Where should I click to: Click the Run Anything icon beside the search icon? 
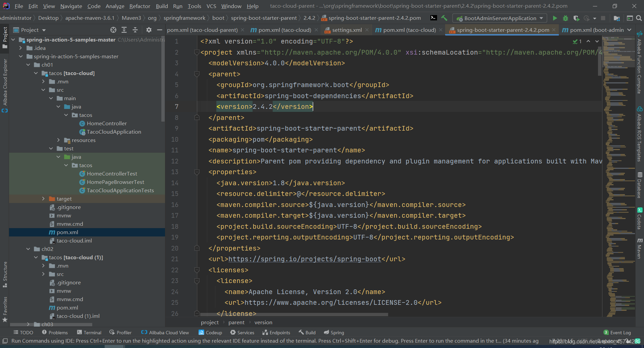tap(630, 18)
